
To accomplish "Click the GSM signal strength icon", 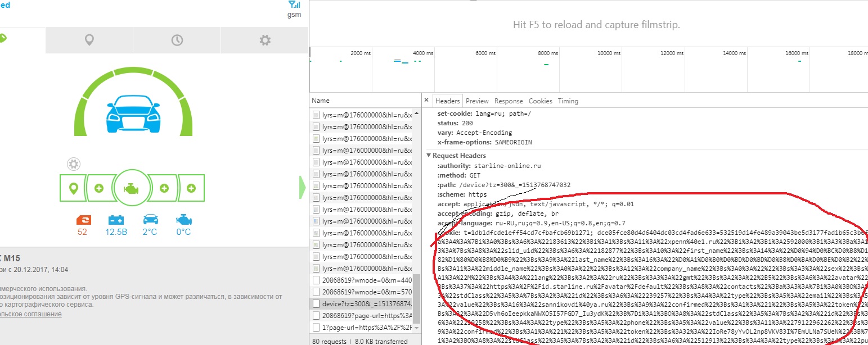I will 294,4.
